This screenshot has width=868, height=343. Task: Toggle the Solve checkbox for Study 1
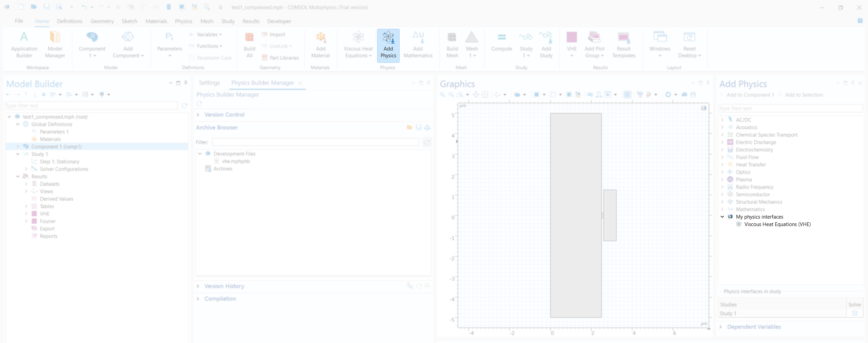tap(855, 313)
